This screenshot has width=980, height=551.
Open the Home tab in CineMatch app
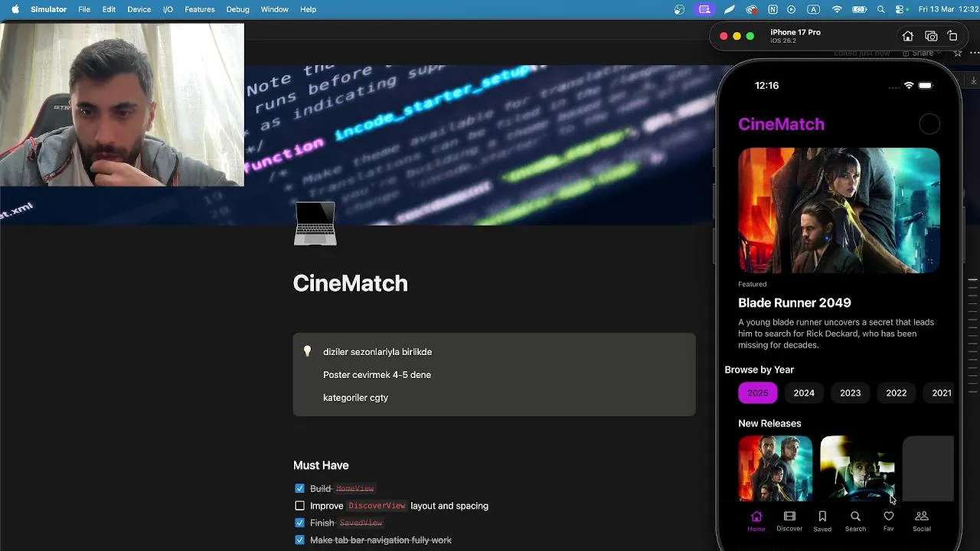pos(756,521)
